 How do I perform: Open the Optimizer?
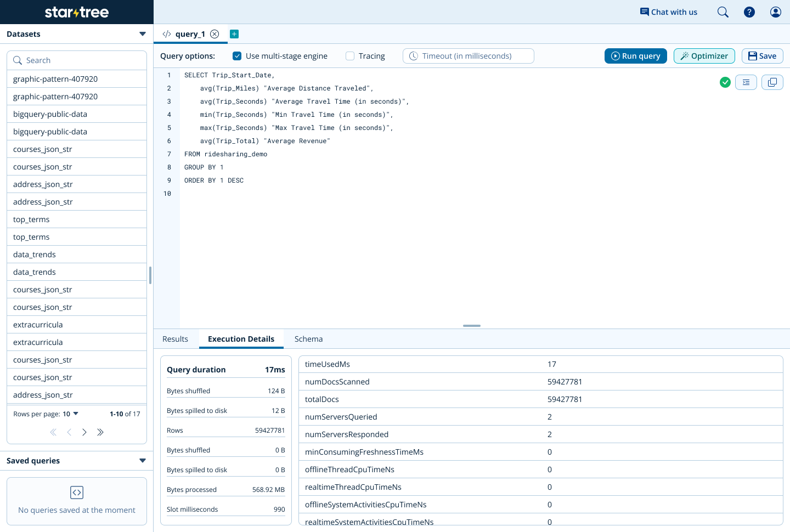[x=704, y=56]
